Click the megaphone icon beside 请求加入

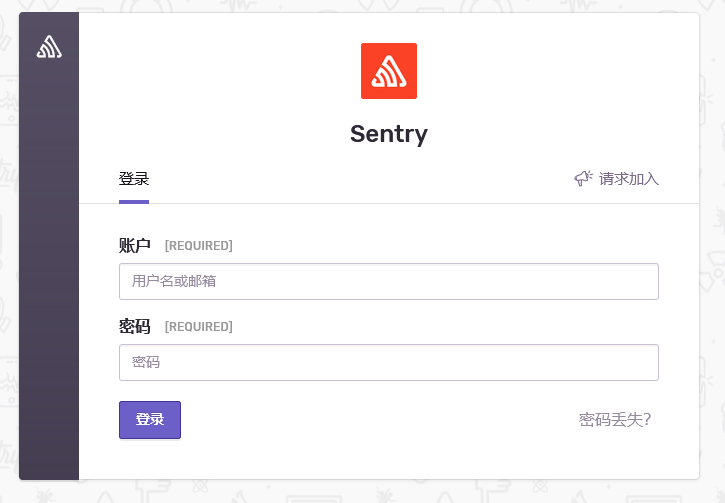tap(583, 178)
